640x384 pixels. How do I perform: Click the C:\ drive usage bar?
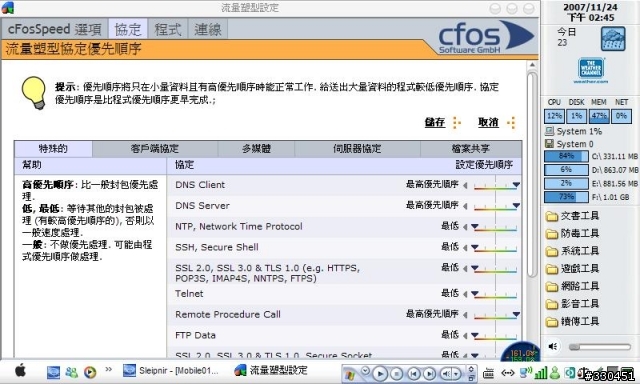pos(566,156)
